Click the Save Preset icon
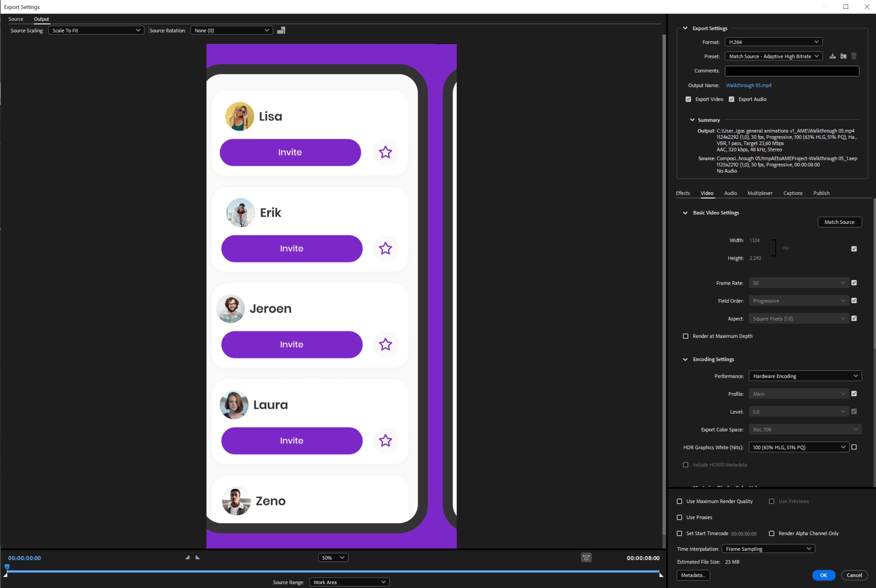 [832, 56]
